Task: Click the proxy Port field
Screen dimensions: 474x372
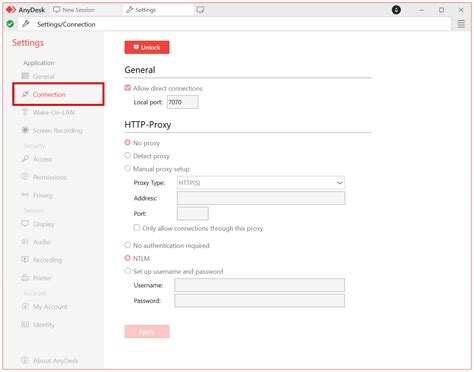Action: click(193, 213)
